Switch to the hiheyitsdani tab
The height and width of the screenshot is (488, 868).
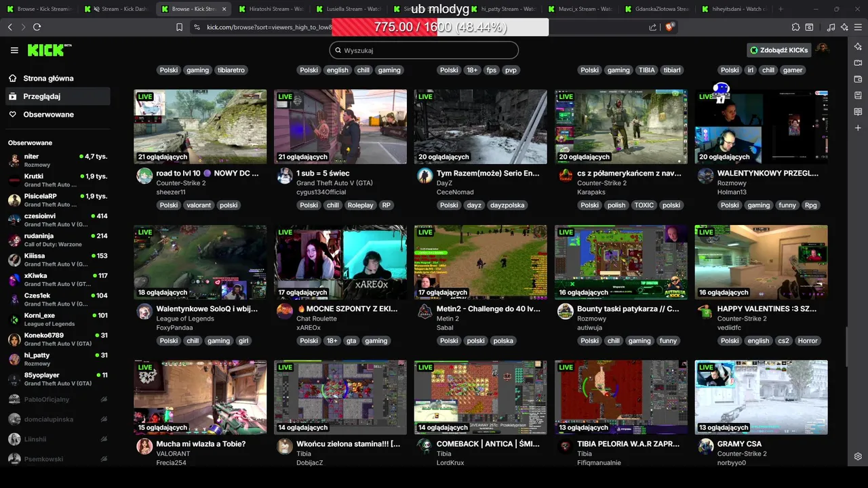pyautogui.click(x=734, y=9)
